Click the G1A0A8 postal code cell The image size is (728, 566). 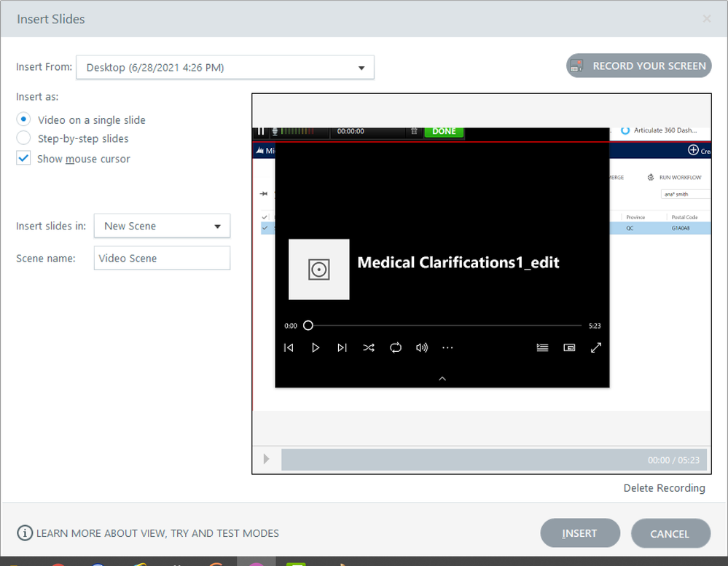pos(681,228)
